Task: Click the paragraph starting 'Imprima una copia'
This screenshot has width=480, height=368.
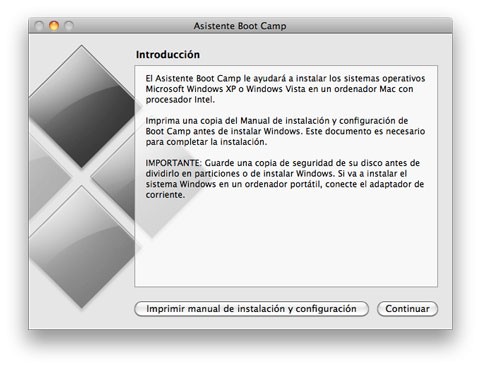Action: (285, 131)
